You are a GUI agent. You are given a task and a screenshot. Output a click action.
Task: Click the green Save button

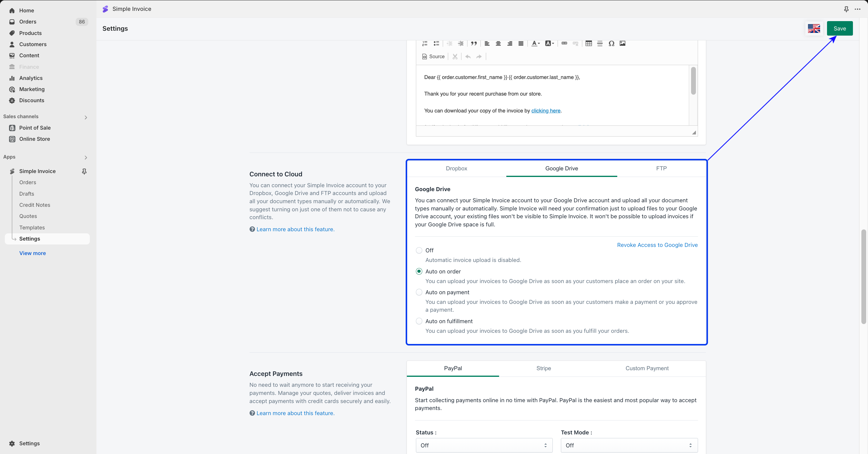[x=839, y=29]
